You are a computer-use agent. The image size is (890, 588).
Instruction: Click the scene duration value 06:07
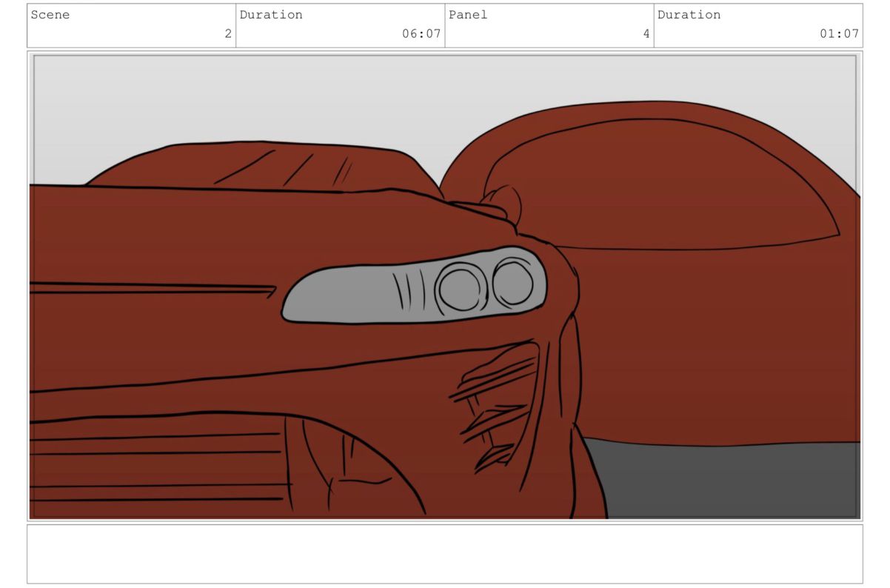click(421, 34)
